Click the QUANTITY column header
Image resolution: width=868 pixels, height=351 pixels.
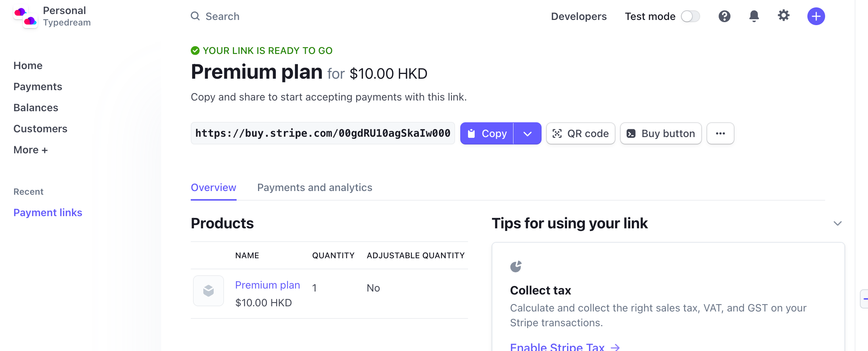(x=333, y=255)
